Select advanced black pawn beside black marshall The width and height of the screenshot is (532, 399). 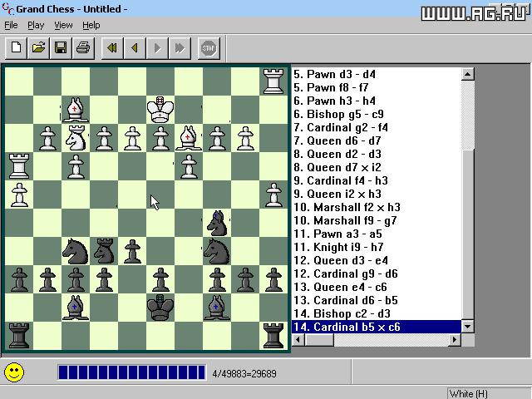(132, 251)
